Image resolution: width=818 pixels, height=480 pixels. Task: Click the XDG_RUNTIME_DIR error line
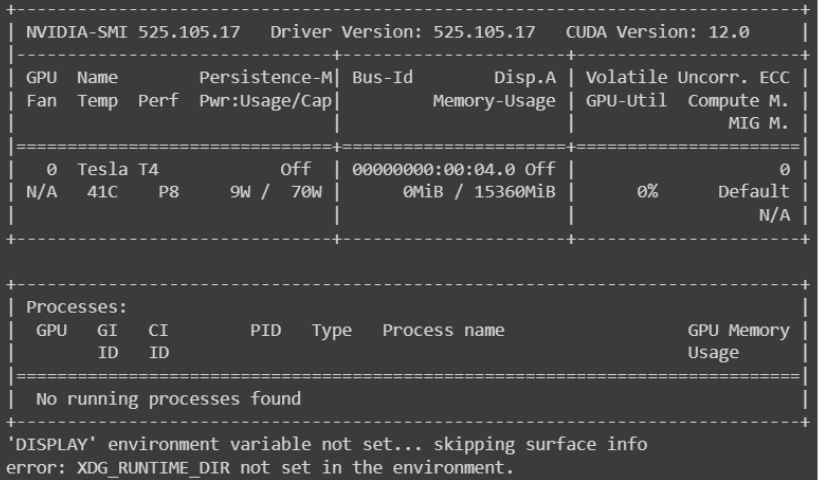(x=259, y=467)
